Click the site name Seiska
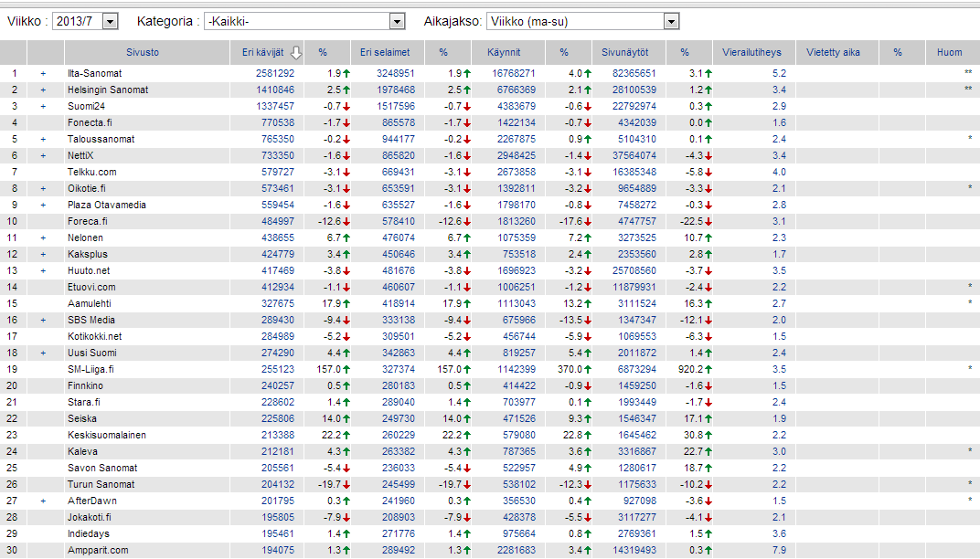The image size is (980, 559). pos(82,418)
